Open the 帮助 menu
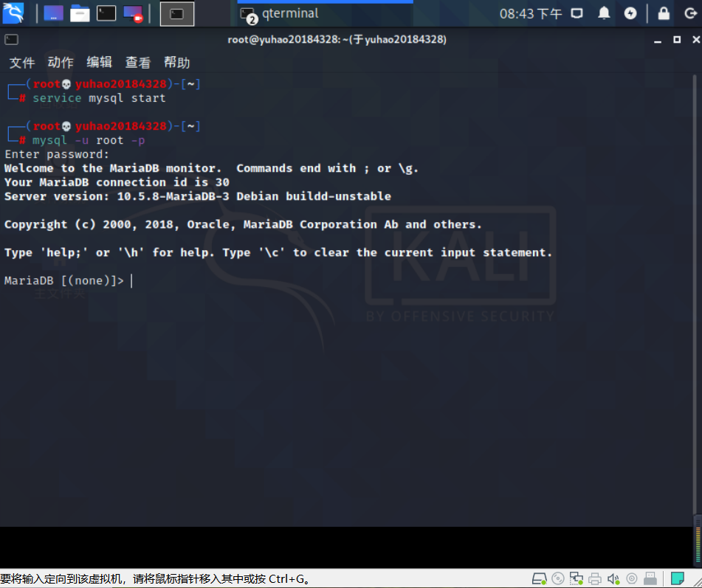Viewport: 702px width, 588px height. point(177,63)
